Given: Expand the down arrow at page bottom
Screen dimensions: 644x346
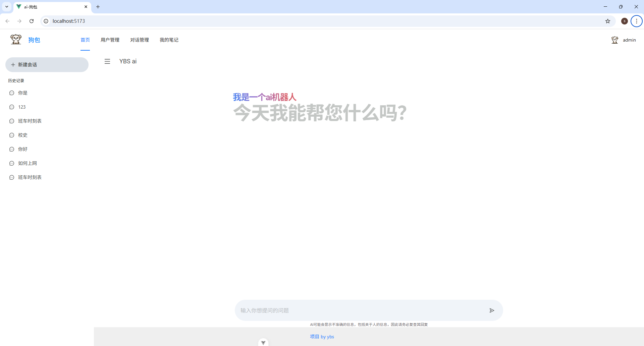Looking at the screenshot, I should point(263,342).
